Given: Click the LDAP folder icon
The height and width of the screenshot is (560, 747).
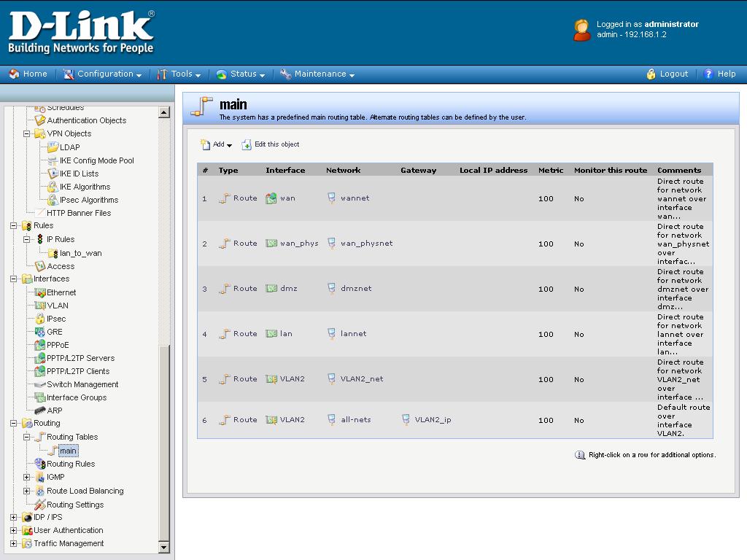Looking at the screenshot, I should tap(53, 147).
